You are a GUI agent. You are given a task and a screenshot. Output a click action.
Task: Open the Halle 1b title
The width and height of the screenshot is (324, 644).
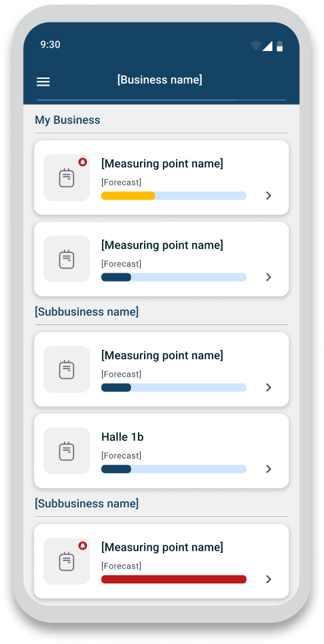click(x=122, y=437)
